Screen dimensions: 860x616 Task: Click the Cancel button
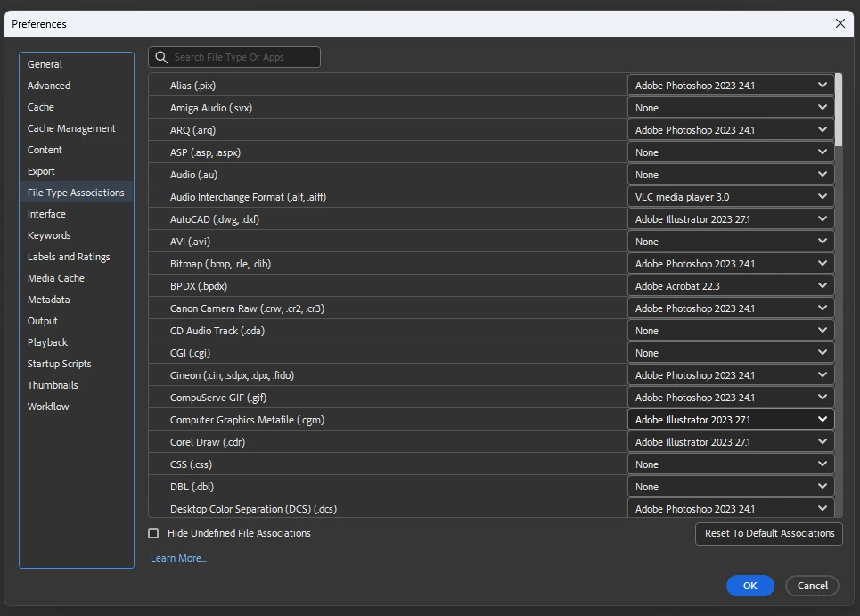pyautogui.click(x=812, y=586)
